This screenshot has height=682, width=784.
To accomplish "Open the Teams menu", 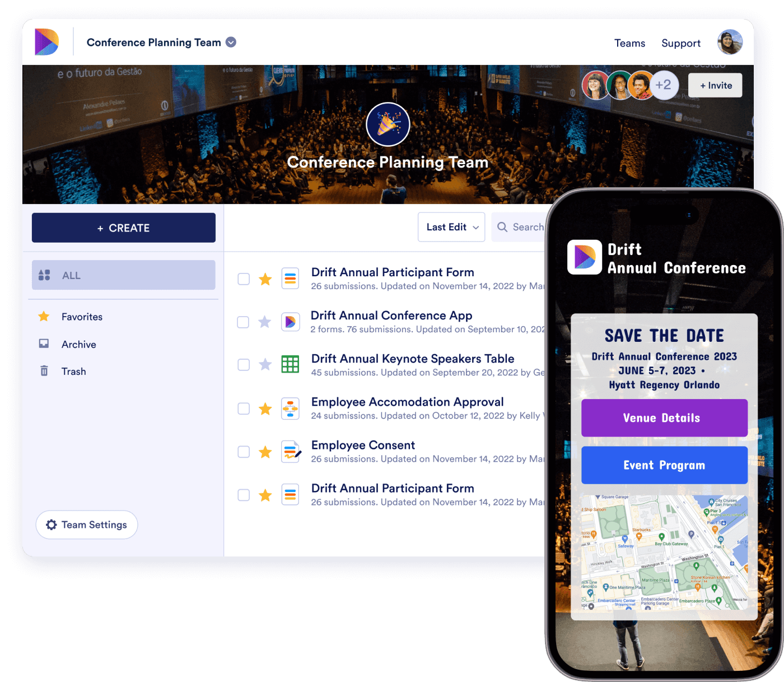I will pyautogui.click(x=629, y=43).
